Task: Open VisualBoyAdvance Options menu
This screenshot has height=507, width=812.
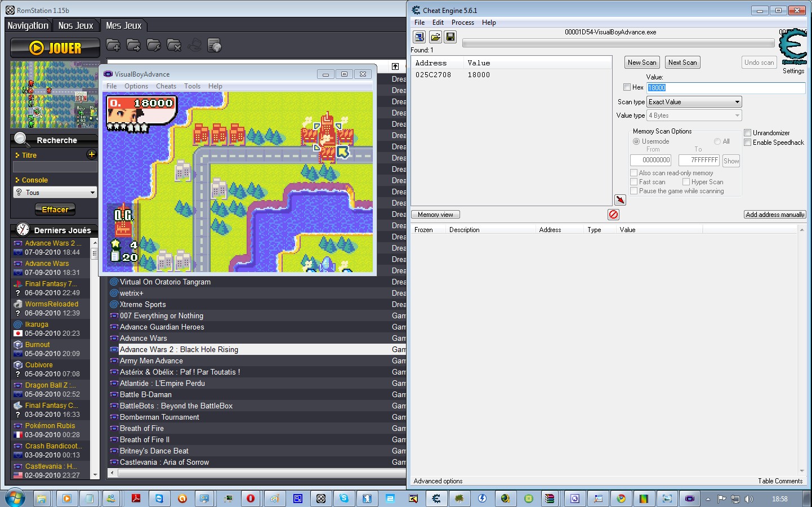Action: pos(136,86)
